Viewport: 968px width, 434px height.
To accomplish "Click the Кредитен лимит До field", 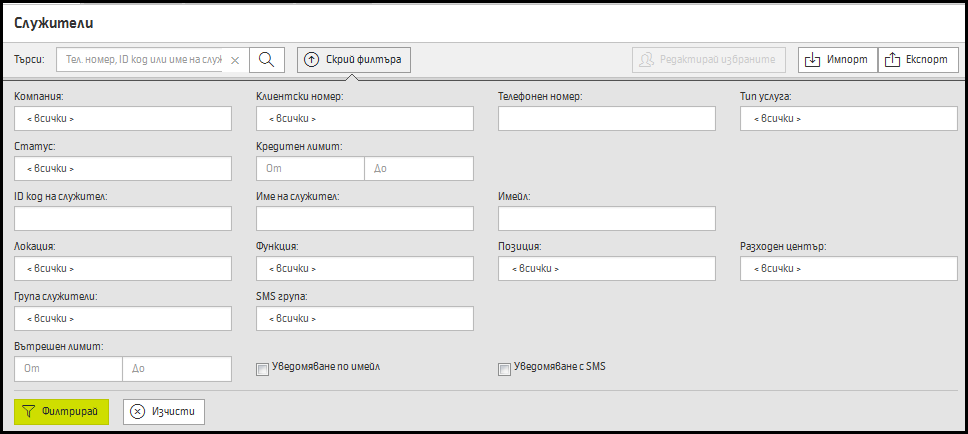I will click(x=419, y=169).
